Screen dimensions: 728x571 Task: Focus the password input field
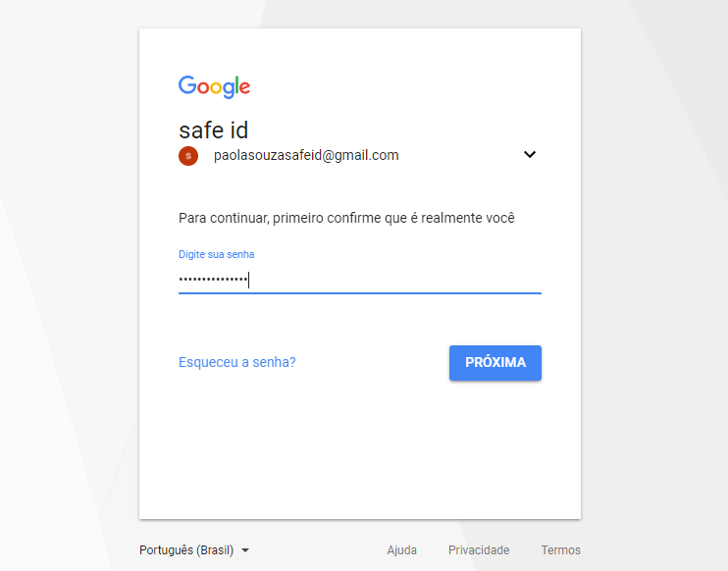[x=392, y=281]
